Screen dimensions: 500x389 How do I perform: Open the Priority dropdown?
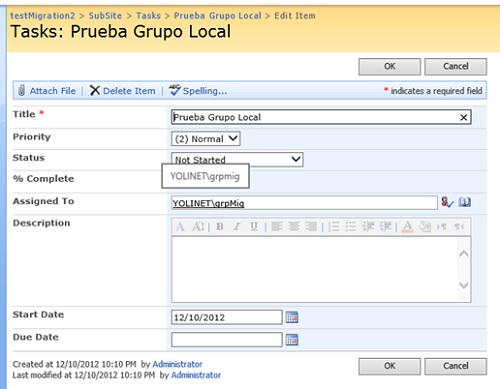click(x=206, y=139)
